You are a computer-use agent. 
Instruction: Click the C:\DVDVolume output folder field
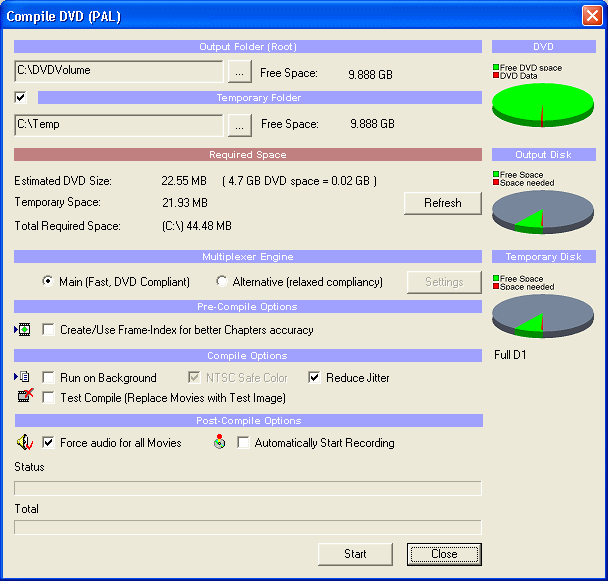pos(119,71)
